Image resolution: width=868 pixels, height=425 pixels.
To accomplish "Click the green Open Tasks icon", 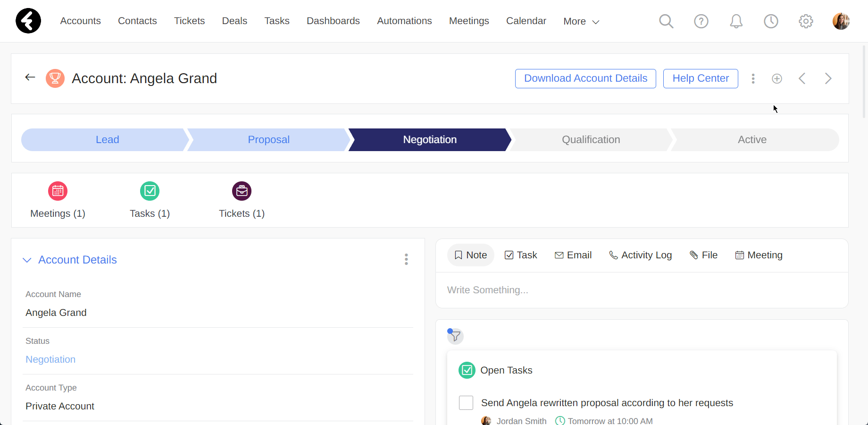I will coord(467,370).
